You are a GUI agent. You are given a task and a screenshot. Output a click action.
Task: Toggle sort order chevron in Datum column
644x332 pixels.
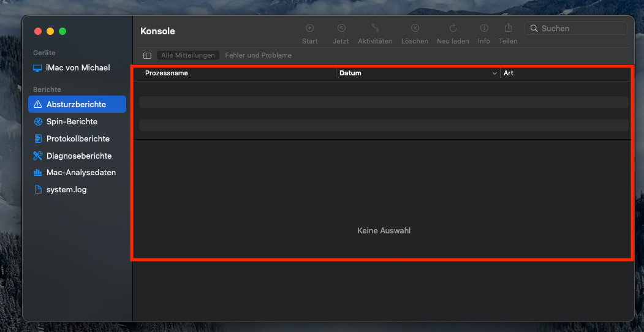pos(494,74)
